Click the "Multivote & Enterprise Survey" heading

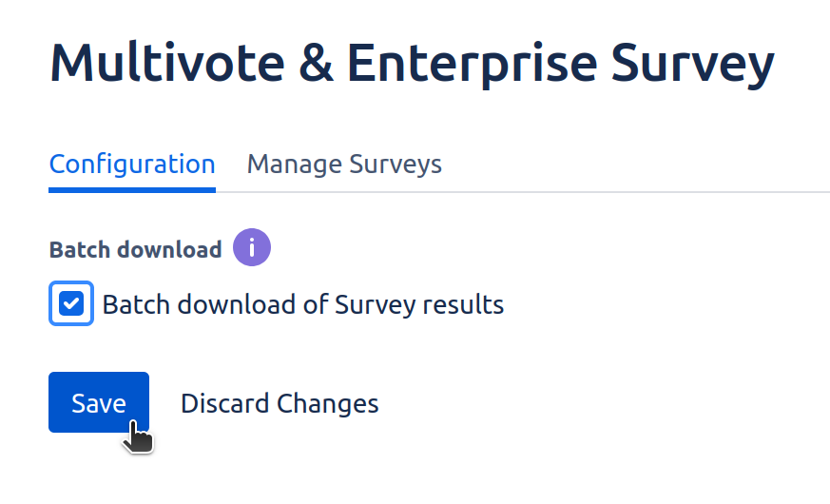point(412,64)
